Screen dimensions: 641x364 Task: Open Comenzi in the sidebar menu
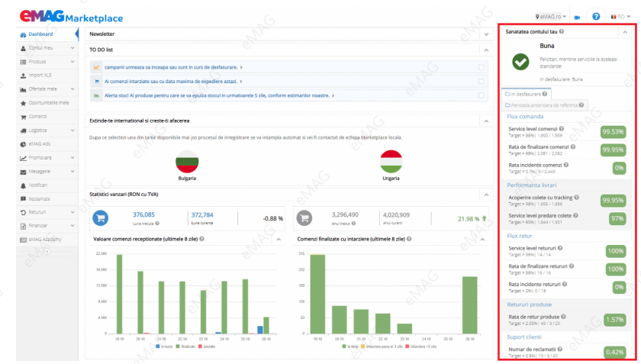coord(38,116)
